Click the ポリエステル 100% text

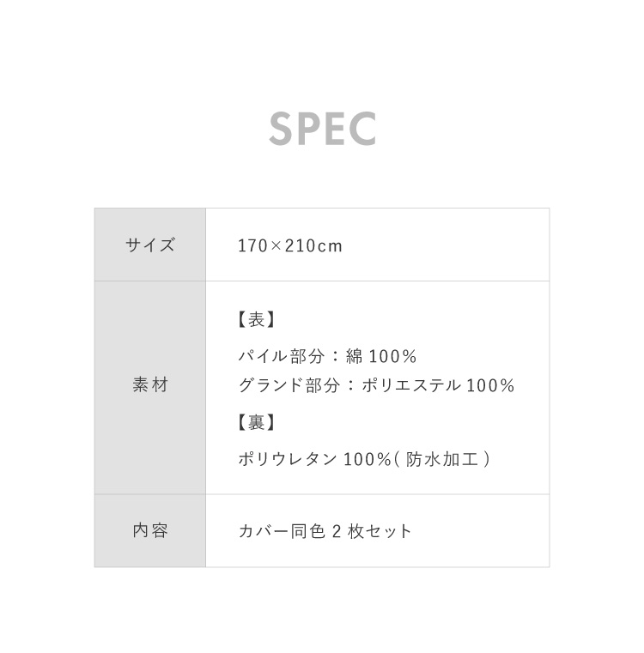point(438,385)
